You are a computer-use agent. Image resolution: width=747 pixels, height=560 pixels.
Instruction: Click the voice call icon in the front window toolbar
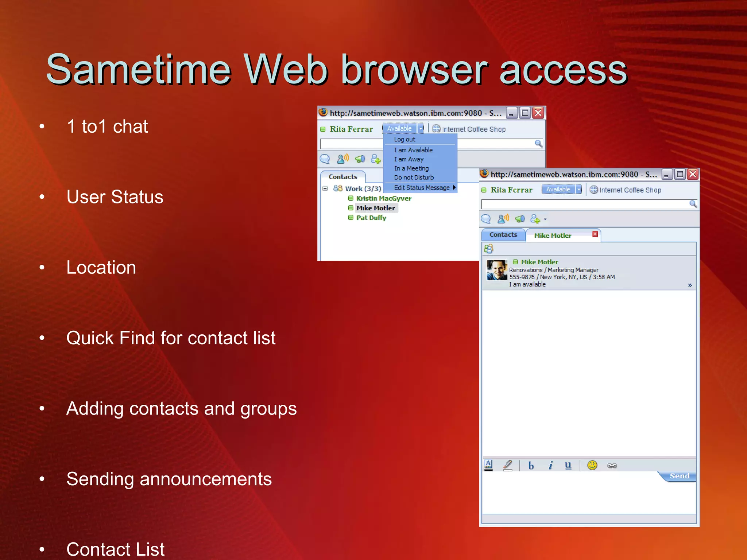point(503,218)
